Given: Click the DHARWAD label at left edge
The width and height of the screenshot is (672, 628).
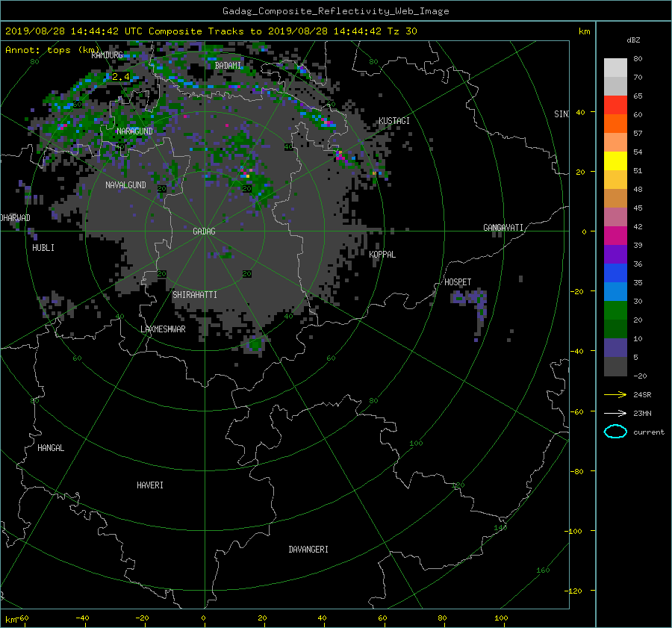Looking at the screenshot, I should point(16,218).
